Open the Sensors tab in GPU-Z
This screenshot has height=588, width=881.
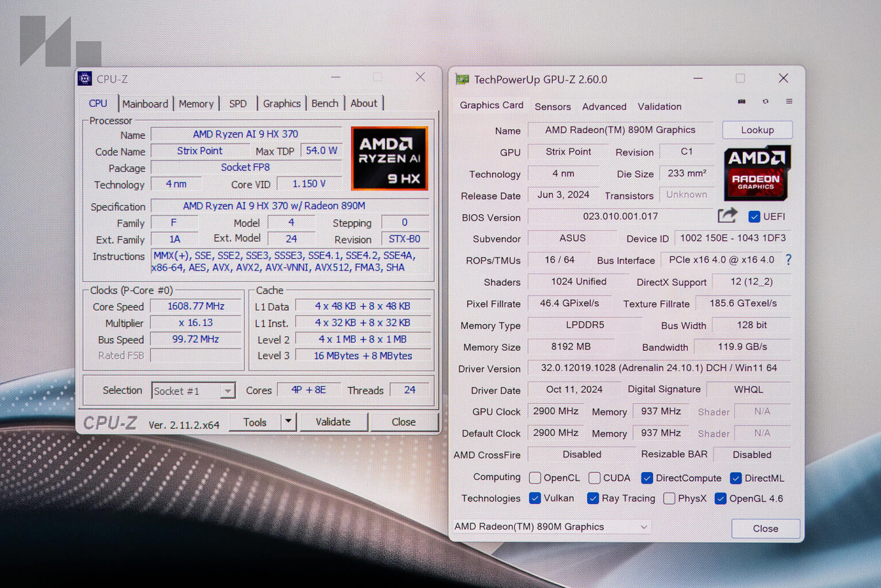pos(552,107)
